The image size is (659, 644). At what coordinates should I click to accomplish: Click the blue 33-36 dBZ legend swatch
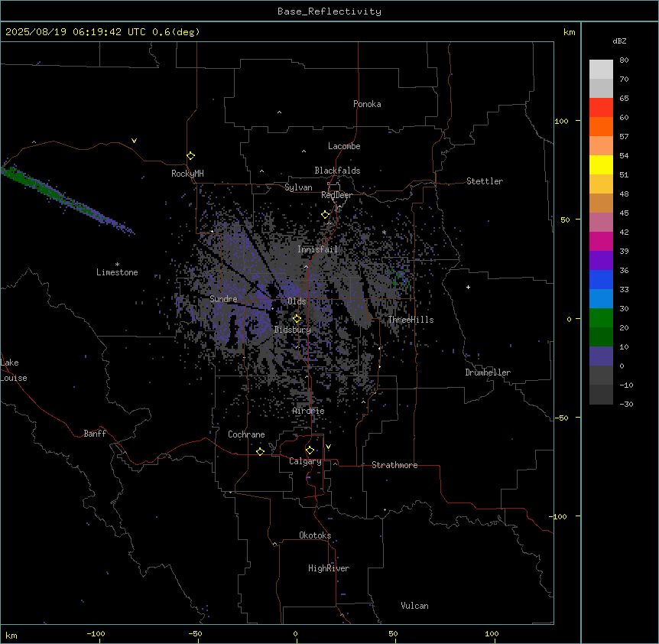point(601,279)
